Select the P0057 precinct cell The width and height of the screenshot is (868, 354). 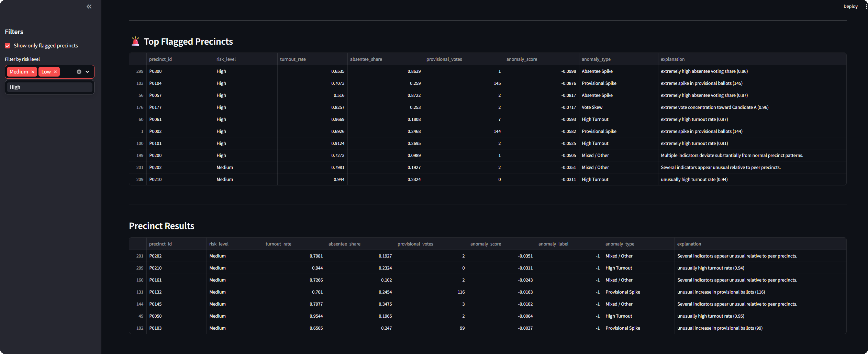(x=180, y=95)
